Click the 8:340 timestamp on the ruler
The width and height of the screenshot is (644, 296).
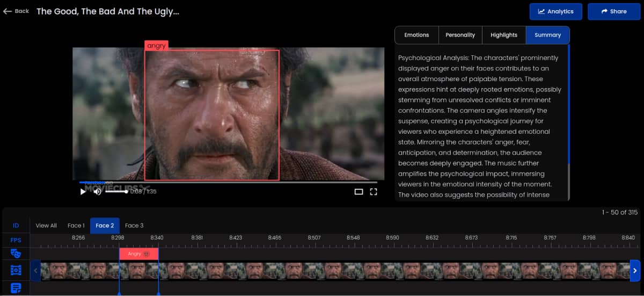(157, 237)
